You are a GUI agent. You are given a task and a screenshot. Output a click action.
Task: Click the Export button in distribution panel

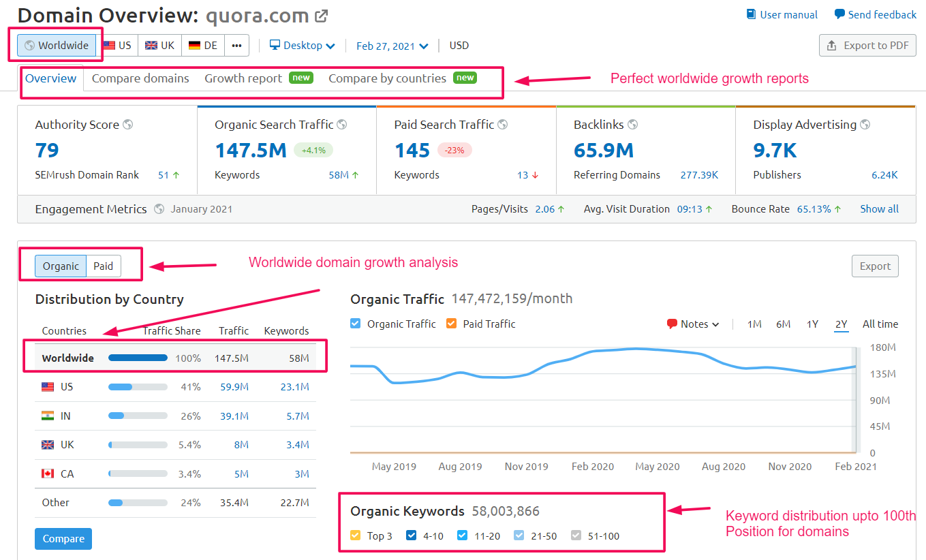[x=875, y=266]
